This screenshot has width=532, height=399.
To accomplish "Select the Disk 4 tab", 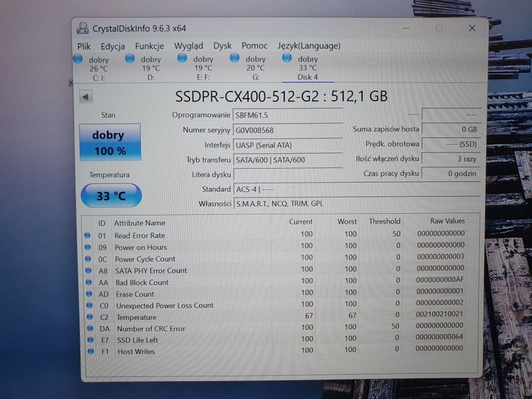I will point(307,68).
